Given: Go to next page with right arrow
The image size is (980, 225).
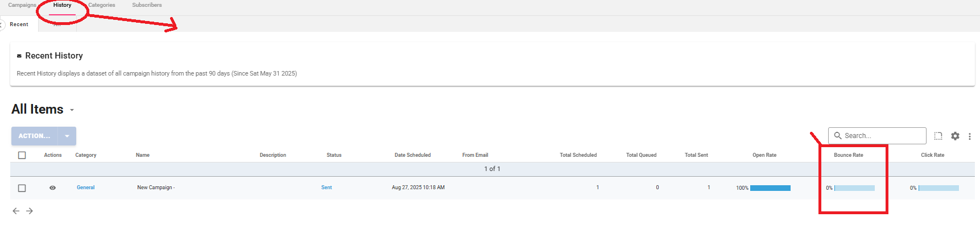Looking at the screenshot, I should (30, 211).
